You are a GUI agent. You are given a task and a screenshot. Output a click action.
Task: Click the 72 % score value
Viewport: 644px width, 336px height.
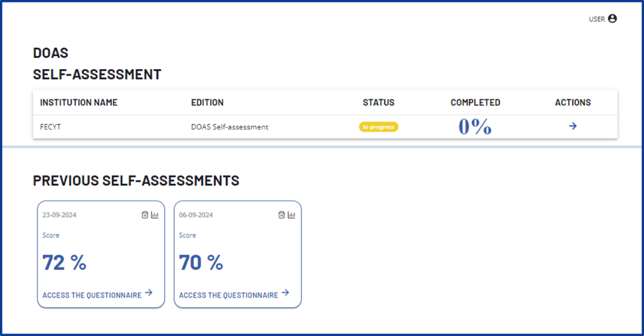pos(64,262)
